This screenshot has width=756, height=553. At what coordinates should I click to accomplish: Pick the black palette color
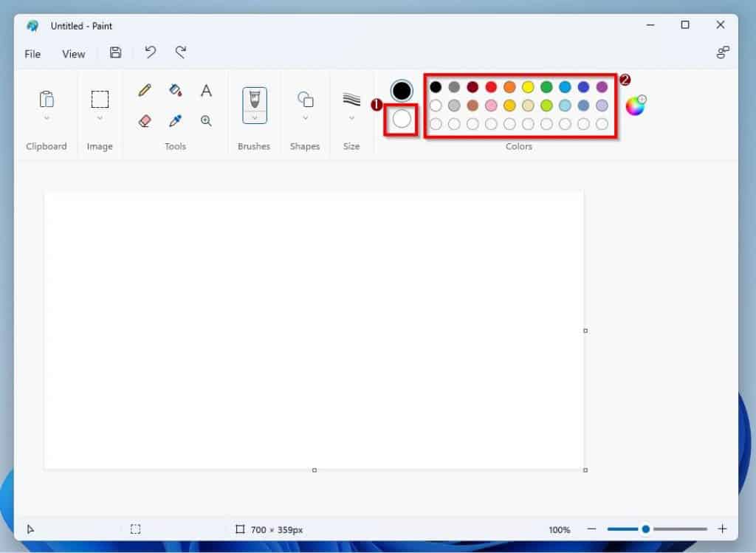coord(436,87)
